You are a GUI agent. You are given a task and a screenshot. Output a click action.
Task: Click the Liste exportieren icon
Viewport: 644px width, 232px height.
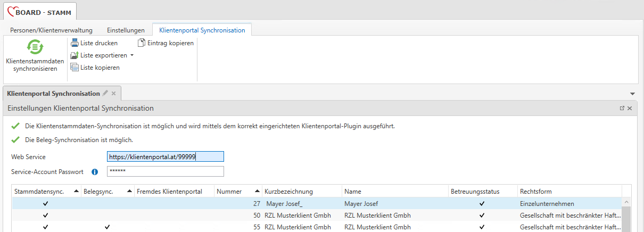75,55
